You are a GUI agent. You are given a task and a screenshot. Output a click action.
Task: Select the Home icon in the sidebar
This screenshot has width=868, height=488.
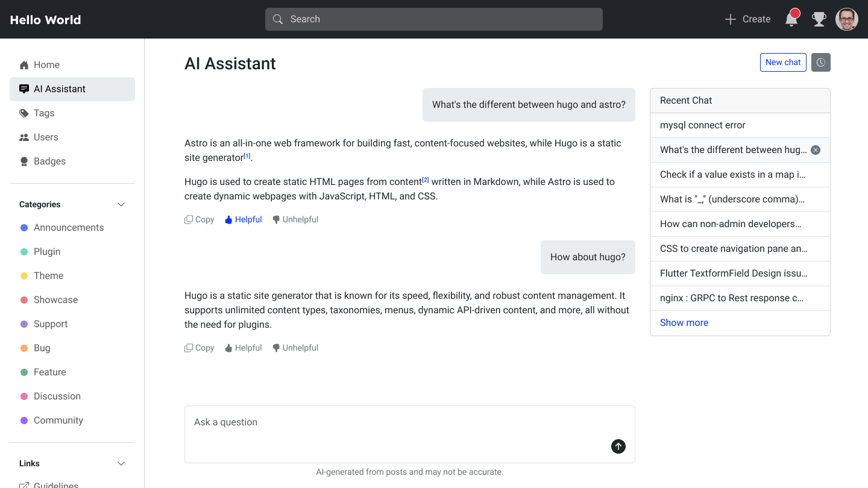point(24,64)
